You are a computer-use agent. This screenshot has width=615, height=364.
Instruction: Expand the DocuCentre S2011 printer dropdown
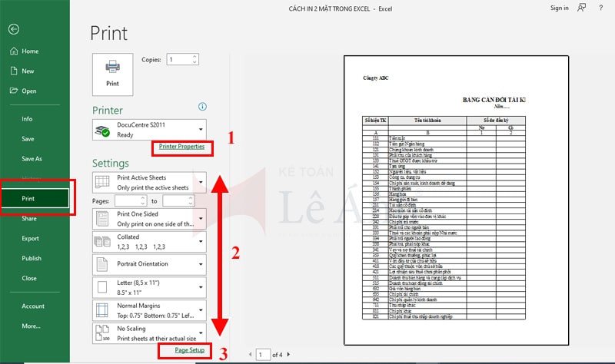(x=149, y=129)
